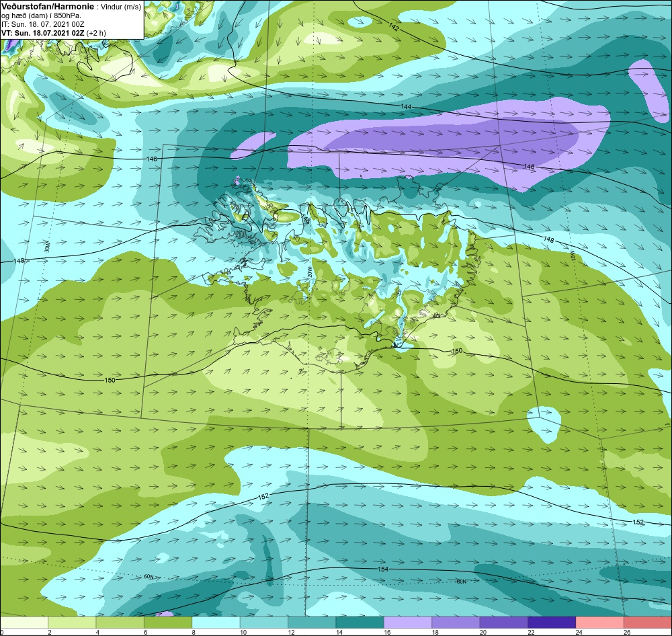672x636 pixels.
Task: Click the 152 contour label at the eastern edge
Action: click(x=638, y=522)
